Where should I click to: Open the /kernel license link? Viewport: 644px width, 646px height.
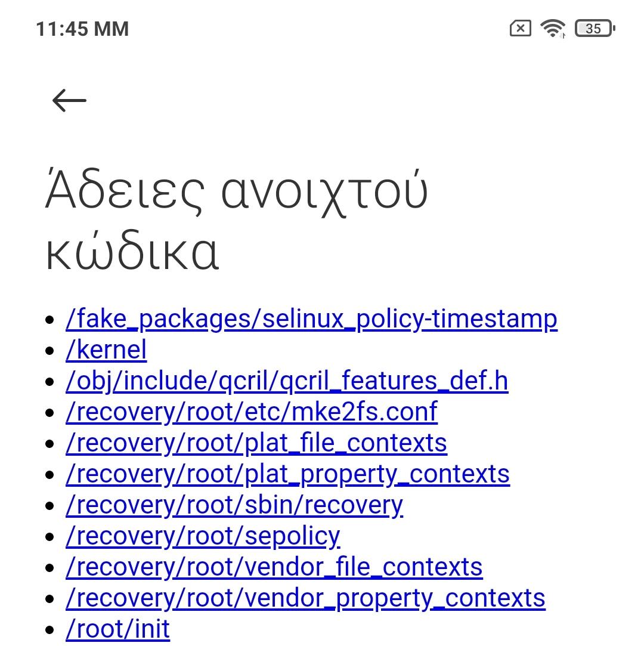[106, 350]
